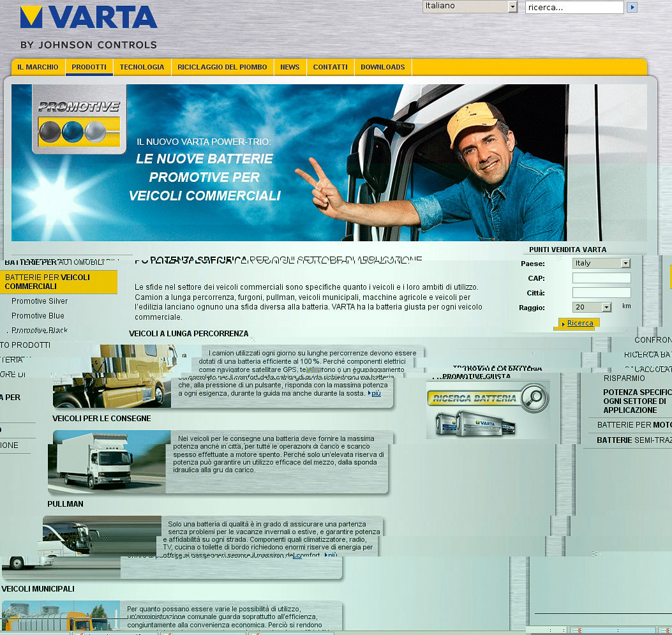Click Veicoli a lunga percorrenza heading
The image size is (672, 635).
[188, 333]
